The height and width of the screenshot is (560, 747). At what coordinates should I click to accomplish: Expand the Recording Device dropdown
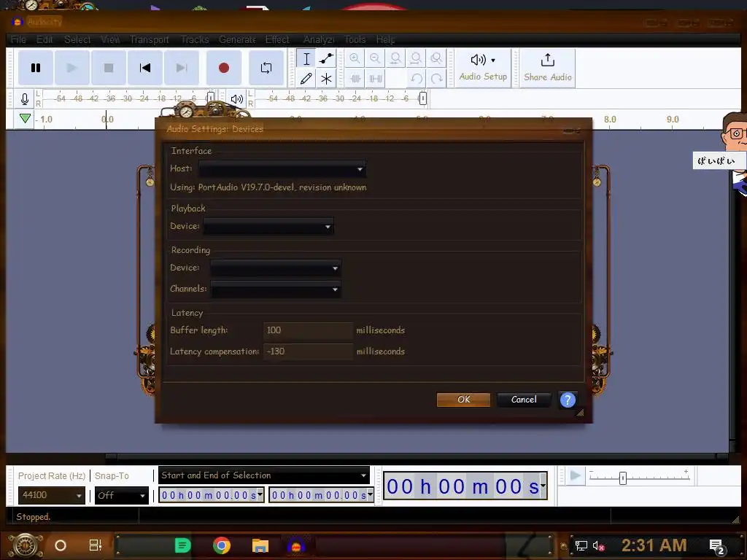(x=275, y=268)
